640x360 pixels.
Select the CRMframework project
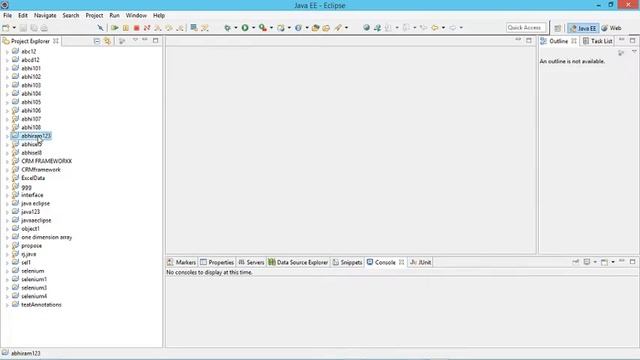coord(41,169)
